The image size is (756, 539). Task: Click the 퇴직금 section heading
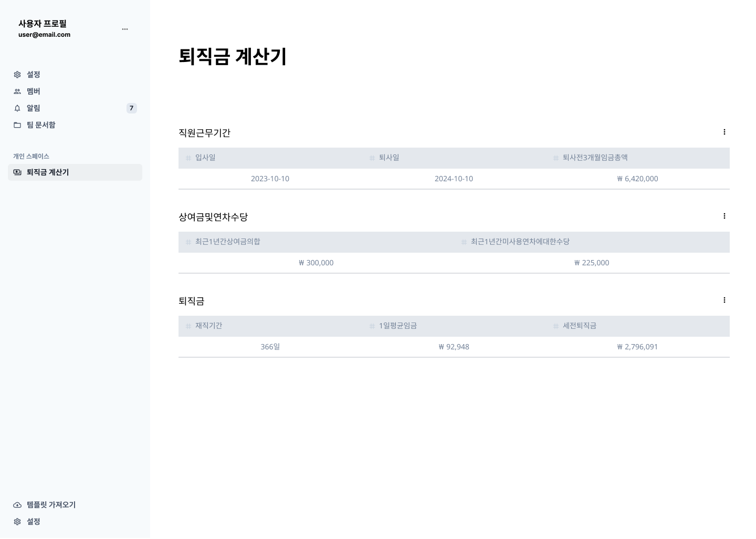192,301
